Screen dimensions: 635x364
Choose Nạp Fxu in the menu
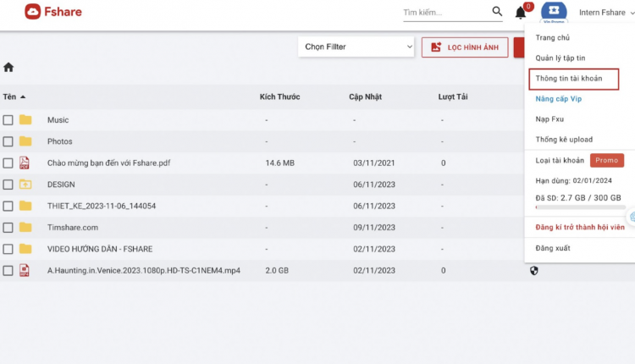coord(549,119)
